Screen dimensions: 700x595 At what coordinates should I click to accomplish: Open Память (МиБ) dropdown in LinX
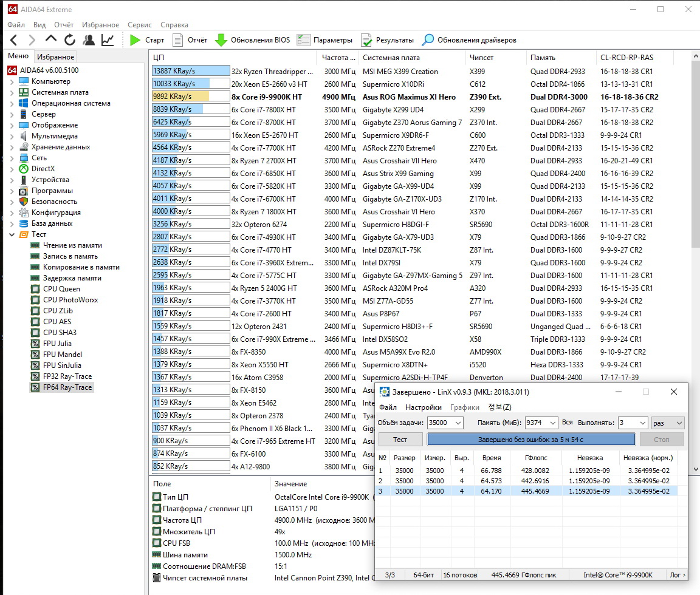click(553, 423)
